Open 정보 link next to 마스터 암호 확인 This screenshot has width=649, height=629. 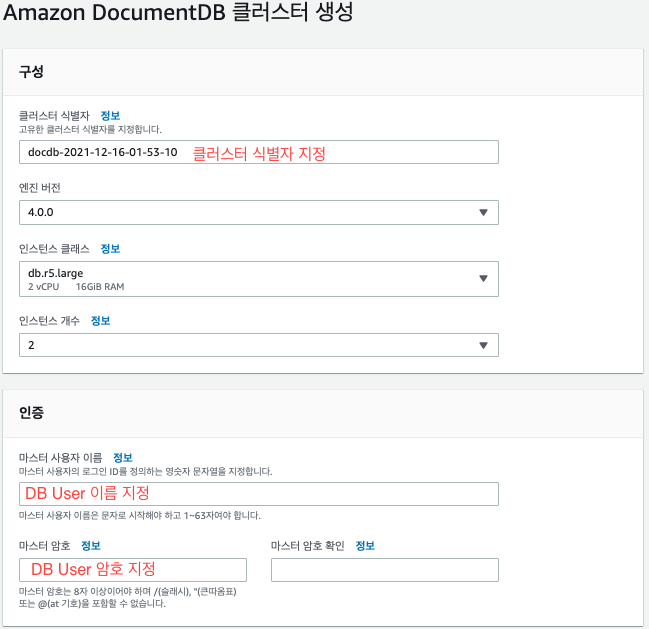[365, 545]
